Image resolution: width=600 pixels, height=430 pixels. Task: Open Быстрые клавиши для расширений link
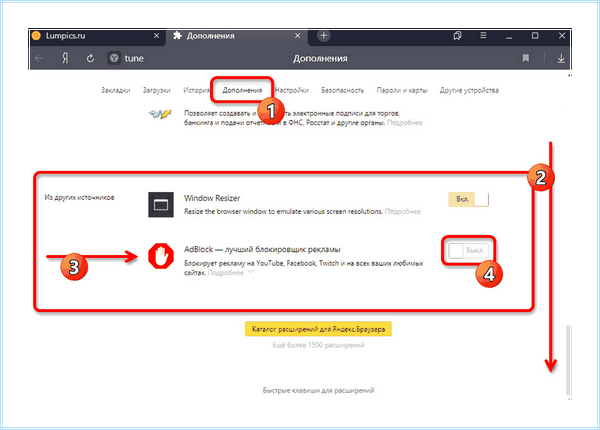coord(318,390)
